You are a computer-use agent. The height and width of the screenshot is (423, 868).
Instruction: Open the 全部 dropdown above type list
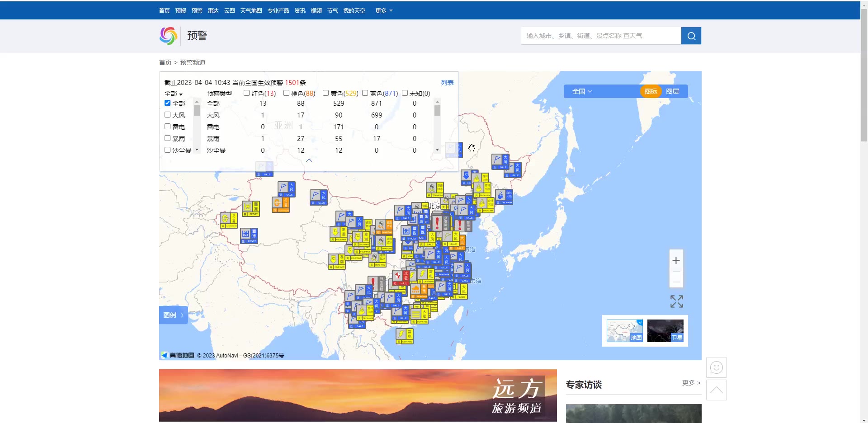point(173,94)
